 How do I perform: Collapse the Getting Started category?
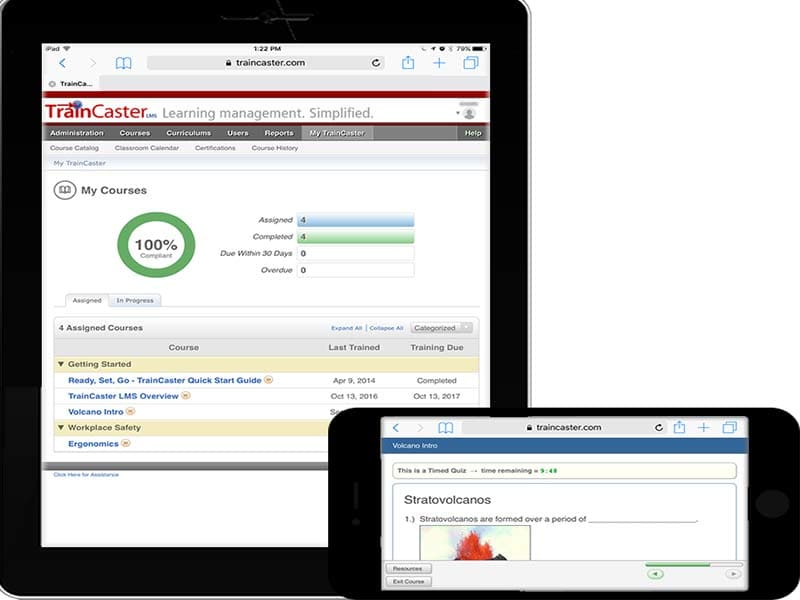click(61, 364)
